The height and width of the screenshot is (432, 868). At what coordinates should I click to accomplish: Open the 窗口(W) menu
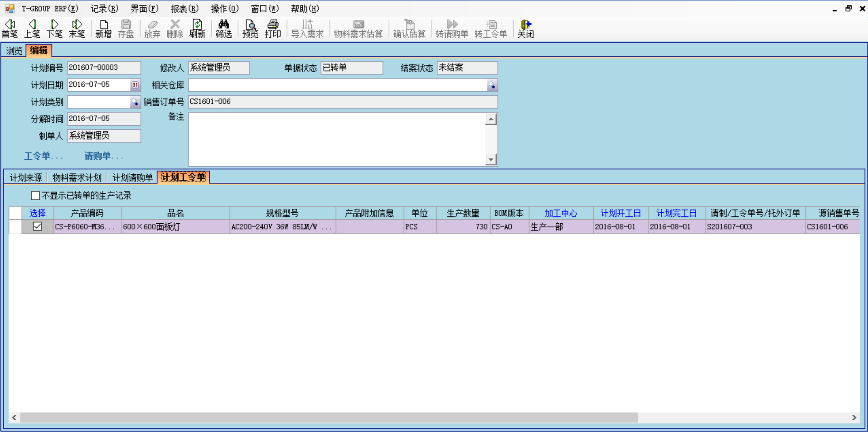[265, 9]
